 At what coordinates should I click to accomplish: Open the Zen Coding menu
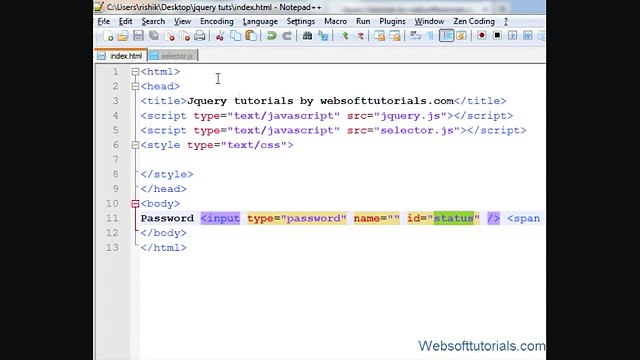474,21
